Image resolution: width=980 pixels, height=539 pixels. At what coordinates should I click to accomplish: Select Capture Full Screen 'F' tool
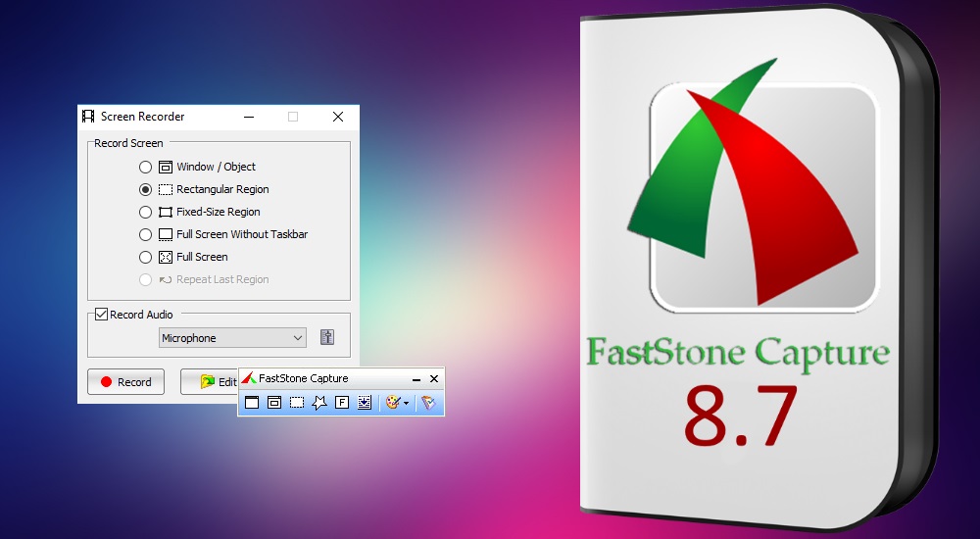tap(342, 403)
